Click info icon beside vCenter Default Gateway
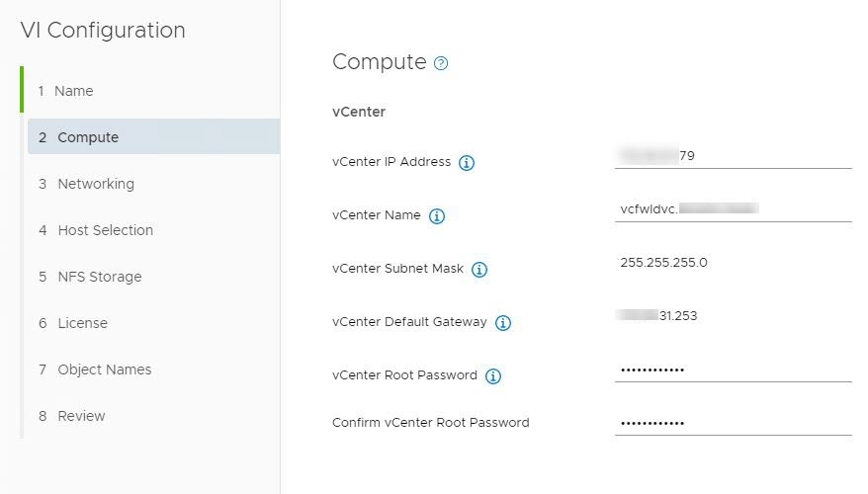 tap(502, 323)
